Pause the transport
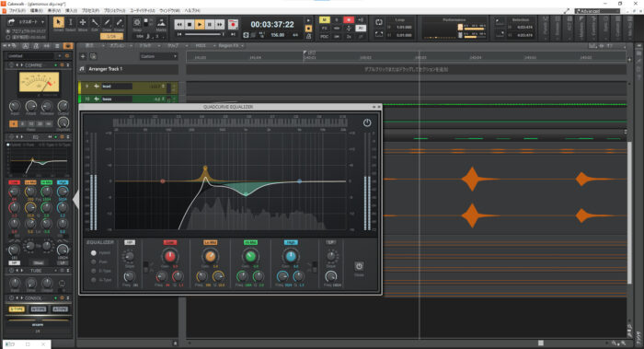 [x=210, y=25]
